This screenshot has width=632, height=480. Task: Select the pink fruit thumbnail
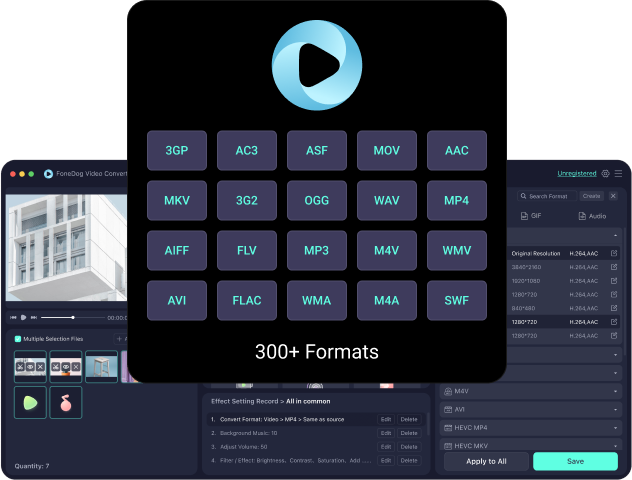coord(66,403)
